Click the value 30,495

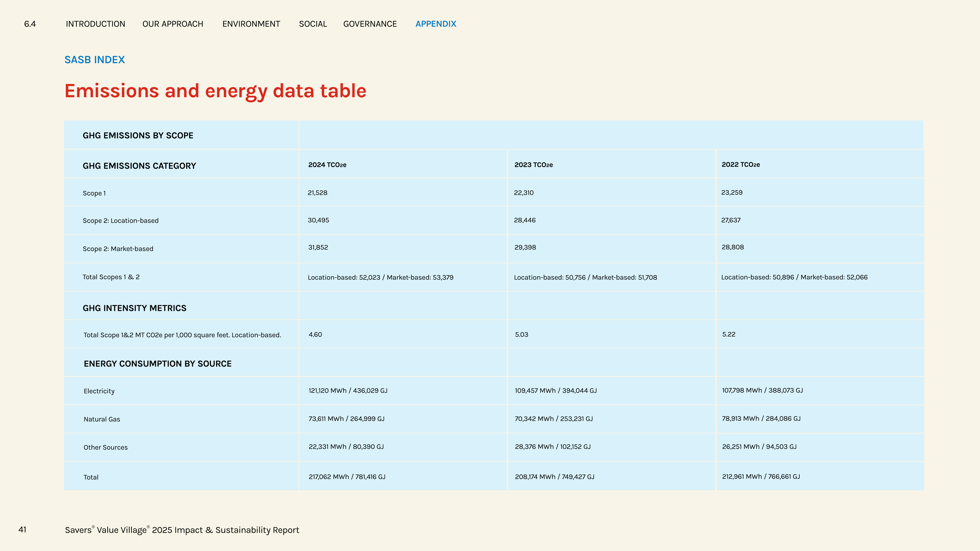pyautogui.click(x=318, y=220)
